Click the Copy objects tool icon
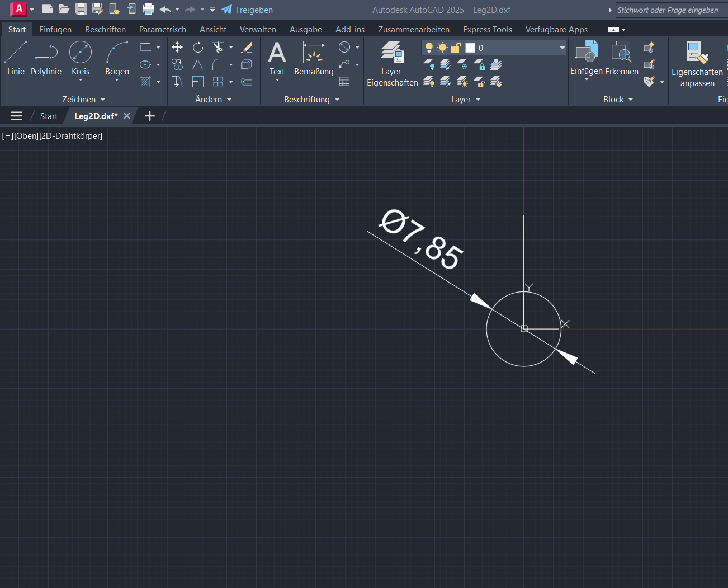The image size is (728, 588). (177, 64)
